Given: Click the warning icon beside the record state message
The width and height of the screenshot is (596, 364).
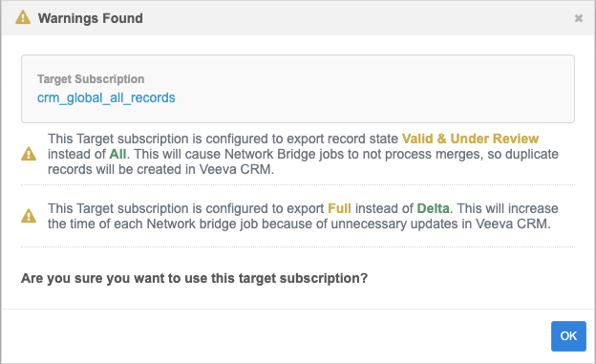Looking at the screenshot, I should click(29, 154).
